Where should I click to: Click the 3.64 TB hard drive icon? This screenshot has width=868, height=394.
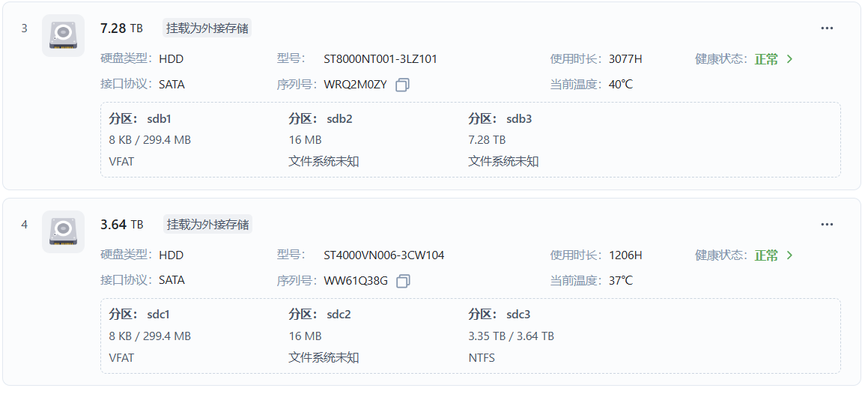click(63, 231)
